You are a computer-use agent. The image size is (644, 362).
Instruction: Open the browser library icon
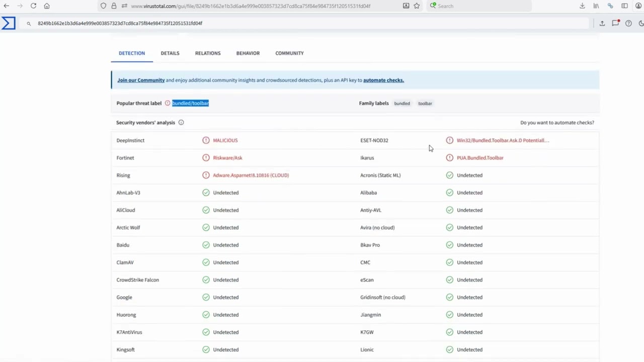coord(596,6)
